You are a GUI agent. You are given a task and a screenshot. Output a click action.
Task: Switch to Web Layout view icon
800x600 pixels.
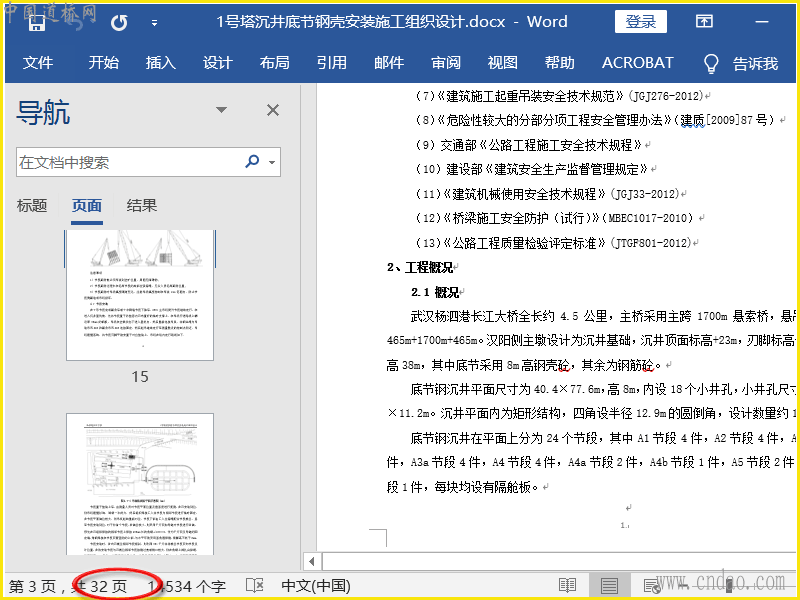(x=652, y=586)
